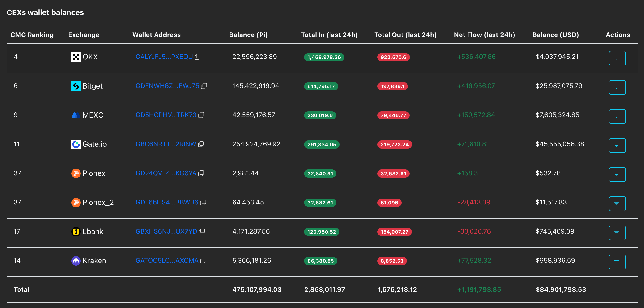The image size is (644, 308).
Task: Open Gate.io wallet address GBC6NRTT...2RINW
Action: (x=165, y=144)
